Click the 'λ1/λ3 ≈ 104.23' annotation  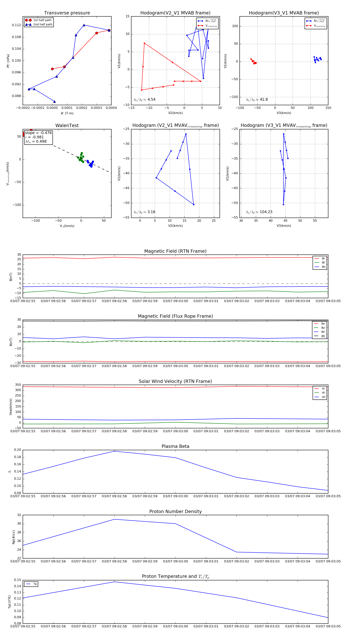click(x=259, y=212)
